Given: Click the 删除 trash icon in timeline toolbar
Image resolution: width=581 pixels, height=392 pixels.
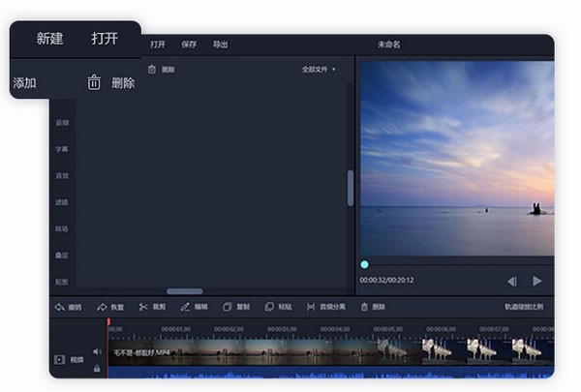Looking at the screenshot, I should point(365,307).
